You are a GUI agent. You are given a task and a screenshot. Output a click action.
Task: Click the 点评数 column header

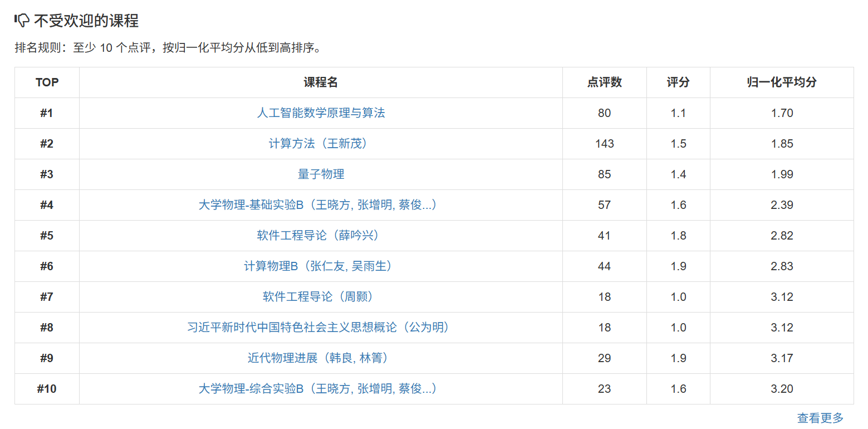604,82
